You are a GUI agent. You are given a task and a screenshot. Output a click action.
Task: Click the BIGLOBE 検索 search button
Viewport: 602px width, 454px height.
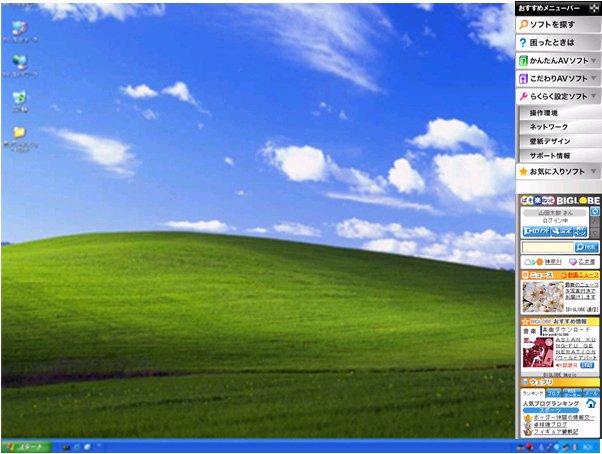point(586,247)
